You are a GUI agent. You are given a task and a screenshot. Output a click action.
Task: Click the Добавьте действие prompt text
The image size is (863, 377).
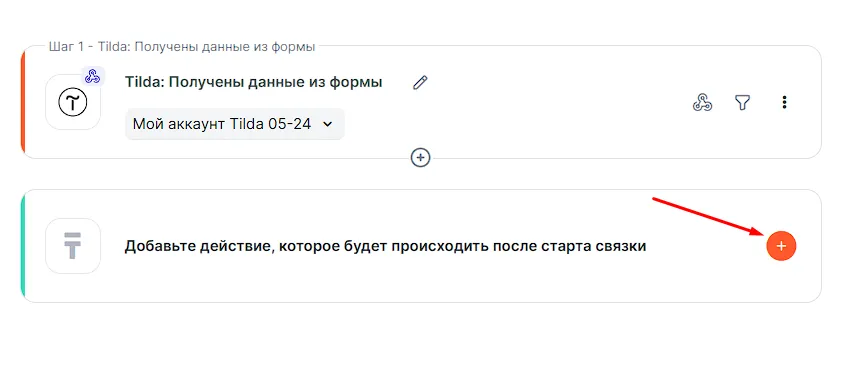point(385,247)
